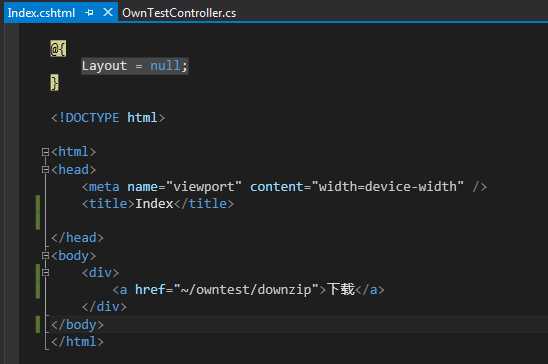Viewport: 548px width, 364px height.
Task: Click the closing </html> tag
Action: pyautogui.click(x=77, y=342)
